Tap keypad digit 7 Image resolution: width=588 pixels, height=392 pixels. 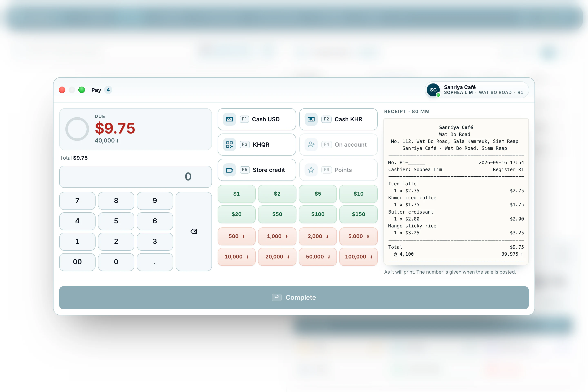[77, 201]
